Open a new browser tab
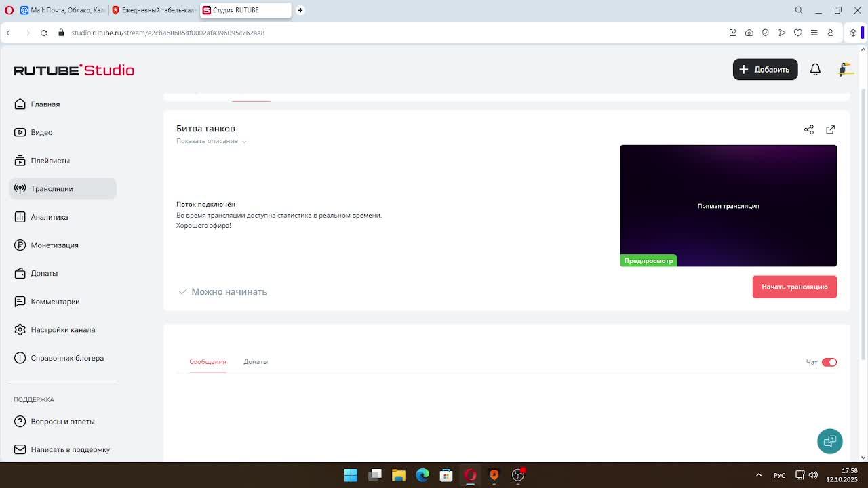This screenshot has width=868, height=488. point(300,10)
